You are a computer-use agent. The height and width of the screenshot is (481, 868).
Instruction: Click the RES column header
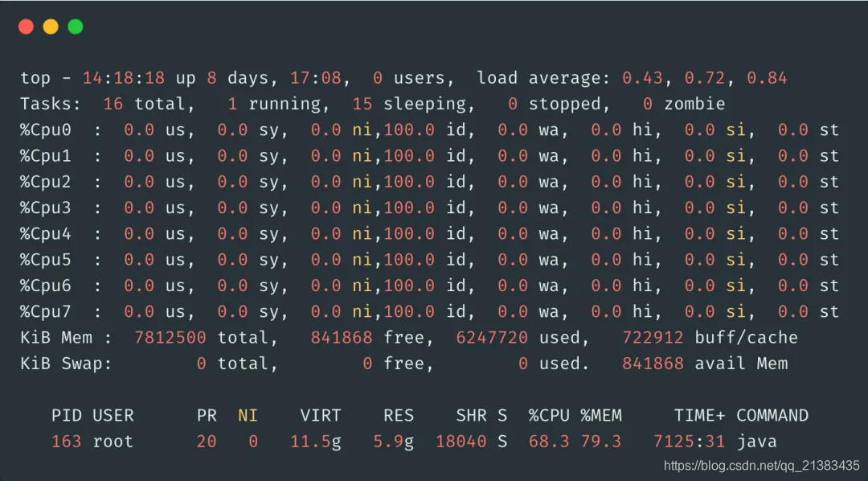pyautogui.click(x=399, y=416)
